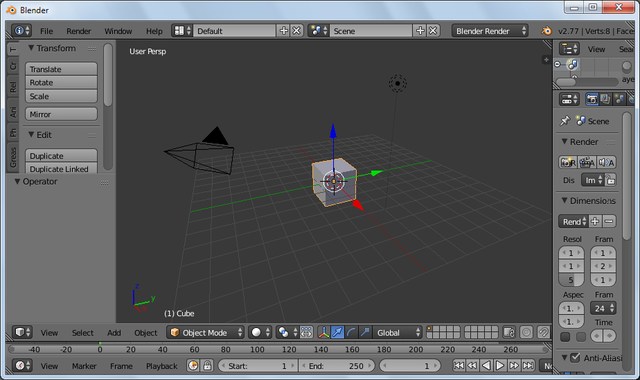Viewport: 640px width, 380px height.
Task: Click the scene browse icon
Action: (319, 31)
